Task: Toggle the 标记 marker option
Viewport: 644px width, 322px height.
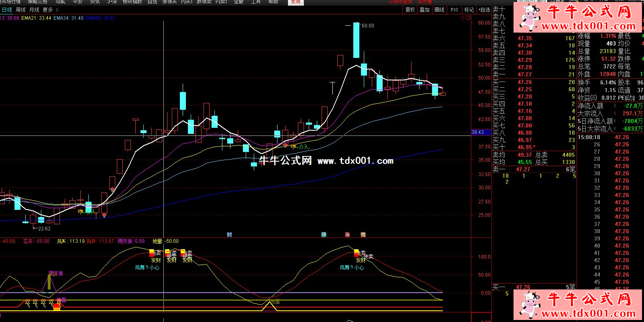Action: pyautogui.click(x=469, y=10)
